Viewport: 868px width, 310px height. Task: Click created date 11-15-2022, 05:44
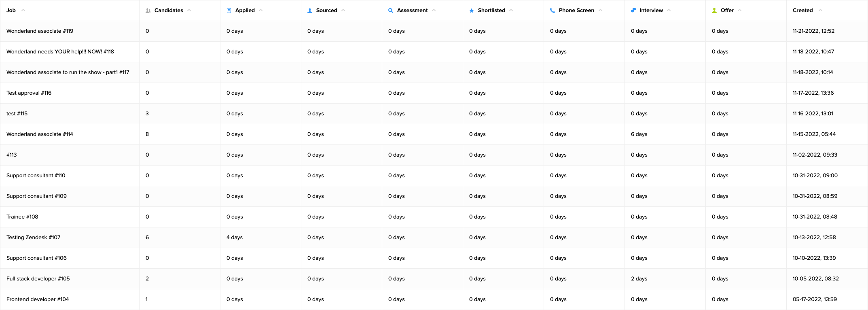click(x=814, y=134)
